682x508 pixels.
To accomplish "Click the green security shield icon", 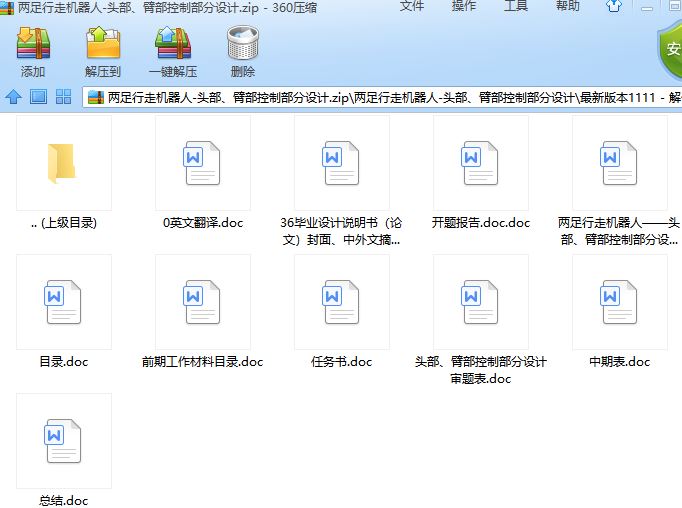I will point(671,48).
